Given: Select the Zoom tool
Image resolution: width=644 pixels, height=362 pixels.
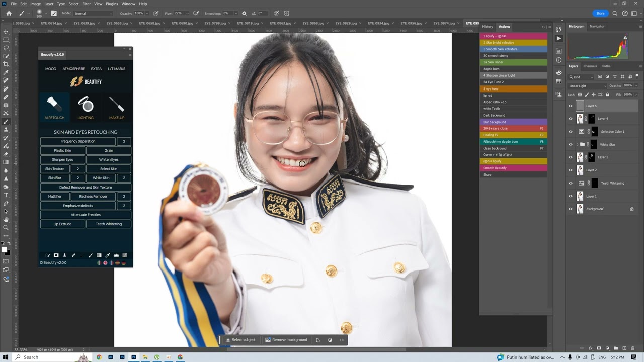Looking at the screenshot, I should pos(6,228).
